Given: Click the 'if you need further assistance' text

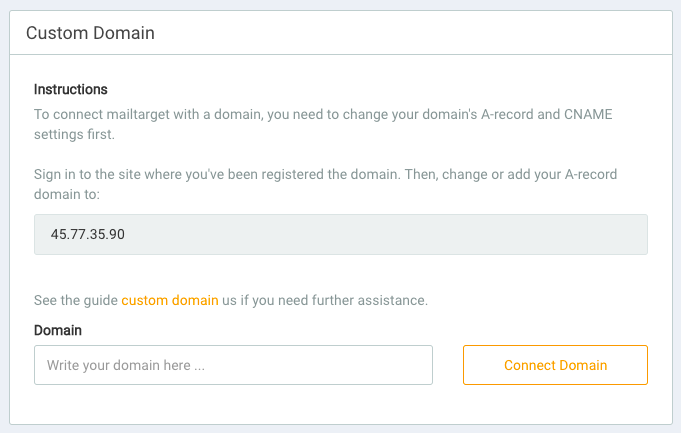Looking at the screenshot, I should coord(340,300).
